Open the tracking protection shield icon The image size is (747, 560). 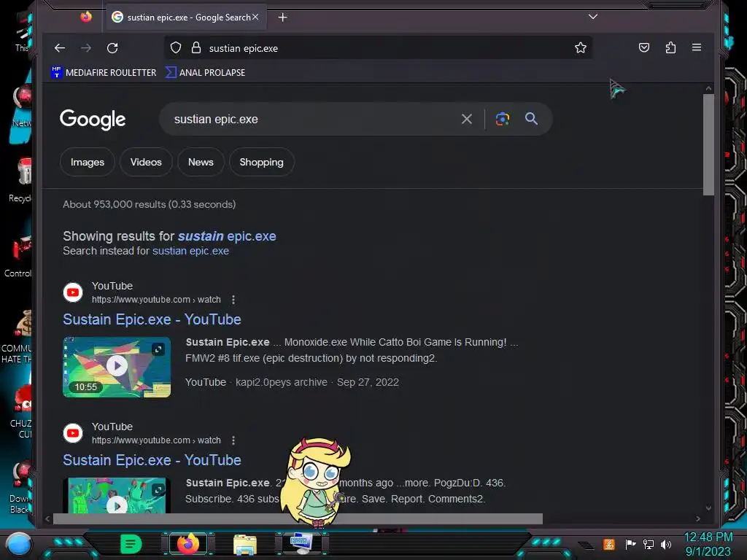[x=176, y=47]
